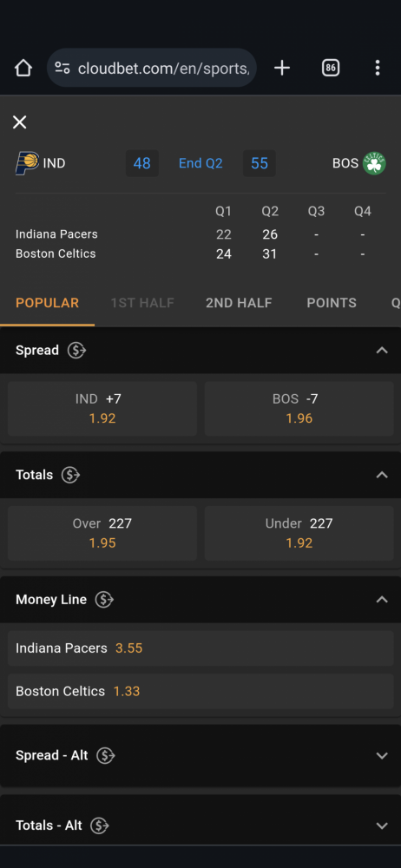
Task: Open the tab switcher showing 86
Action: [x=331, y=68]
